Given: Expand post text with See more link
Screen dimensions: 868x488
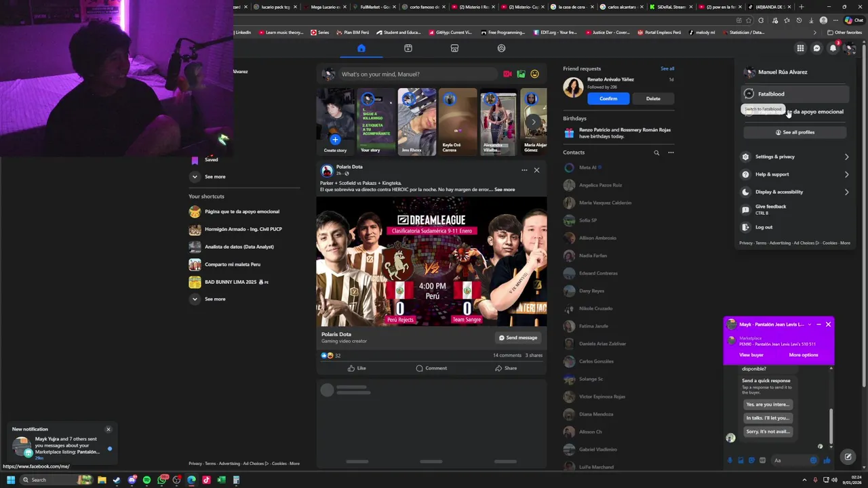Looking at the screenshot, I should pyautogui.click(x=505, y=190).
